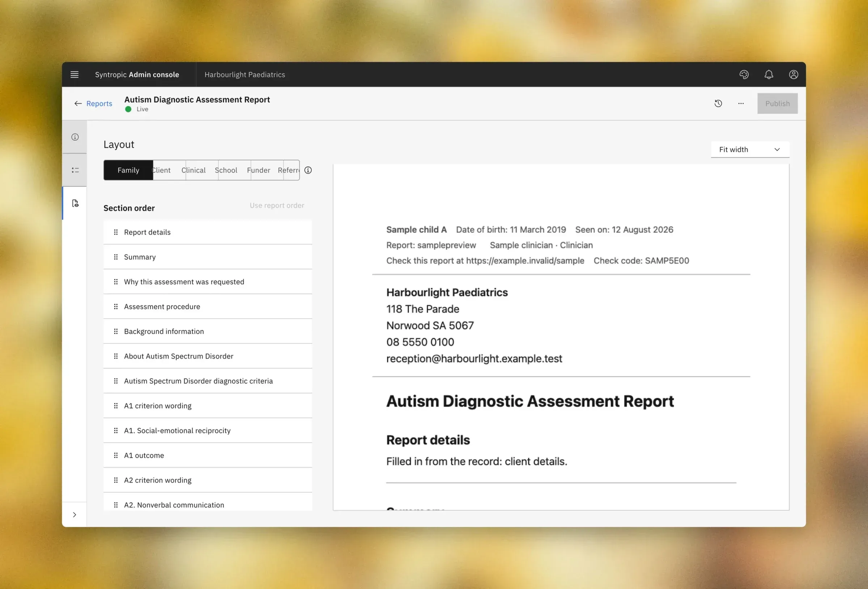Grab drag handle for Report details

coord(116,232)
